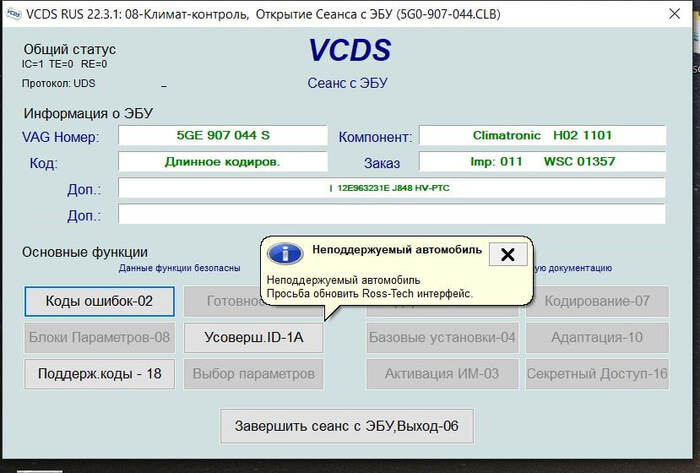Open the Кодирование-07 coding function
This screenshot has width=700, height=473.
596,301
